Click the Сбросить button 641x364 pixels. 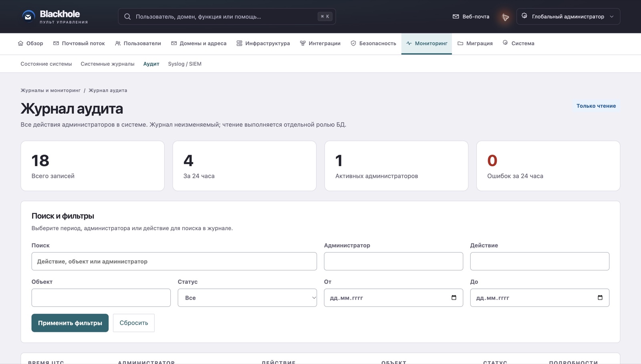134,323
